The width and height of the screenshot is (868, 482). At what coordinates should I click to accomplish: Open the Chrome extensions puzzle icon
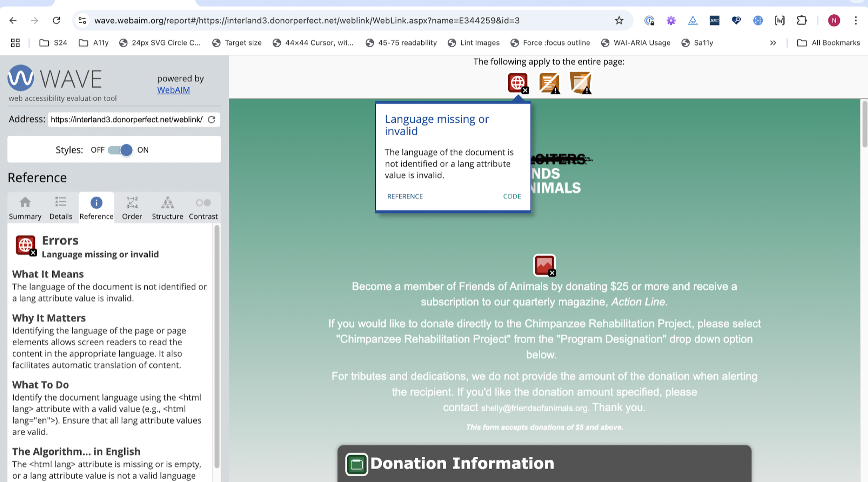coord(802,20)
